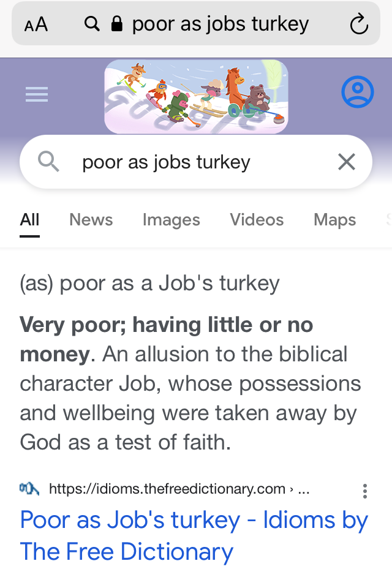The width and height of the screenshot is (392, 580).
Task: Open the Google account profile icon
Action: coord(357,92)
